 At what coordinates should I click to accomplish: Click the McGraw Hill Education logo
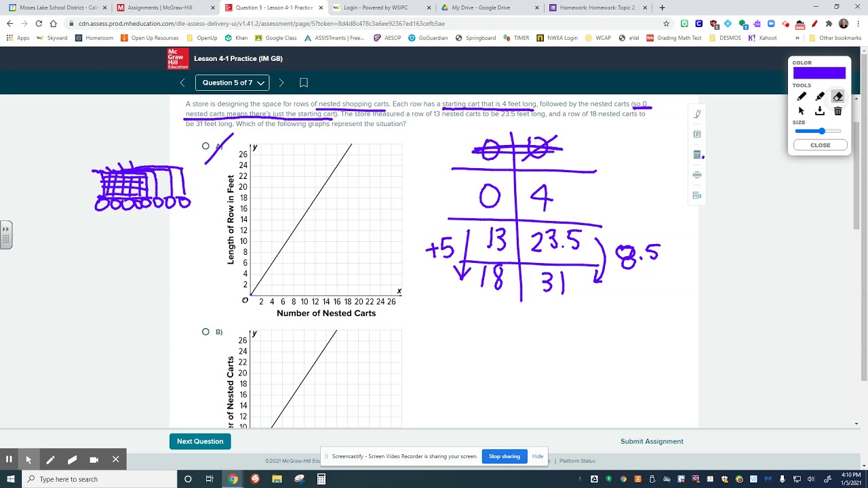pyautogui.click(x=178, y=58)
